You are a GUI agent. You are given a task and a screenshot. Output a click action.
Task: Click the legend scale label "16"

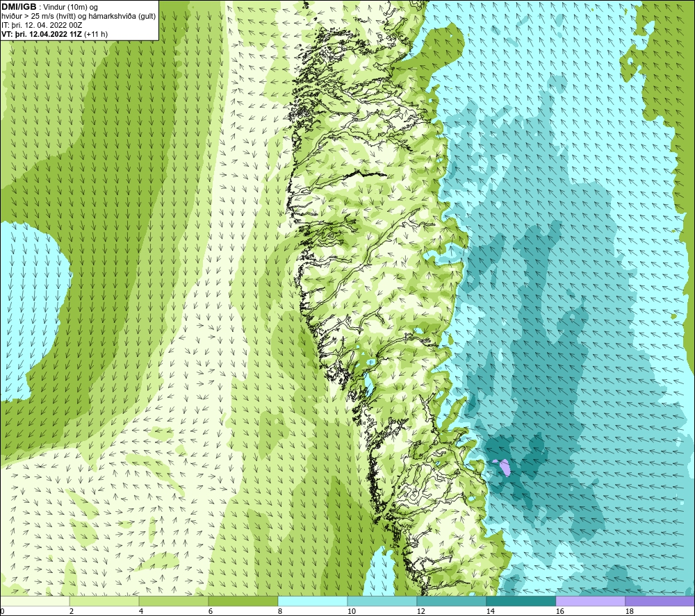559,612
